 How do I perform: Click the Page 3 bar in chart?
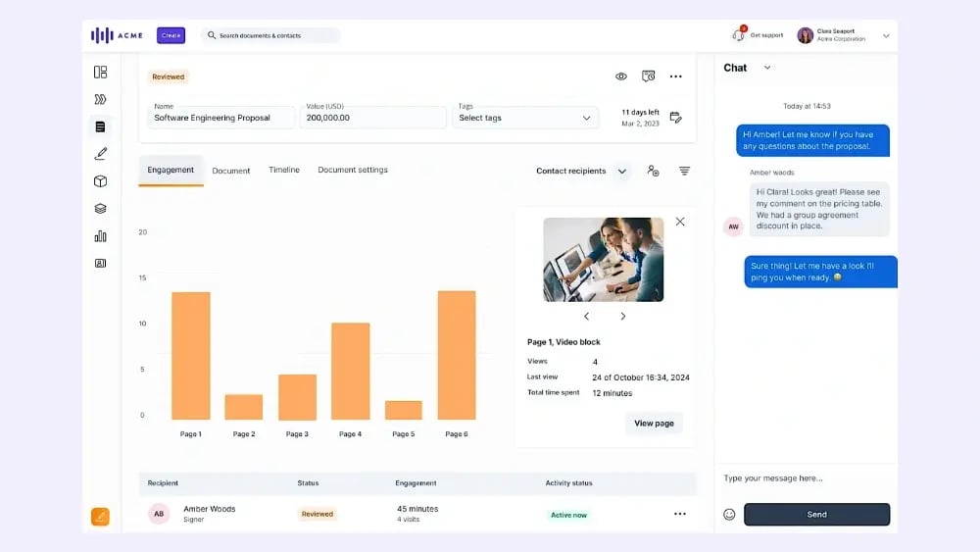[x=297, y=397]
